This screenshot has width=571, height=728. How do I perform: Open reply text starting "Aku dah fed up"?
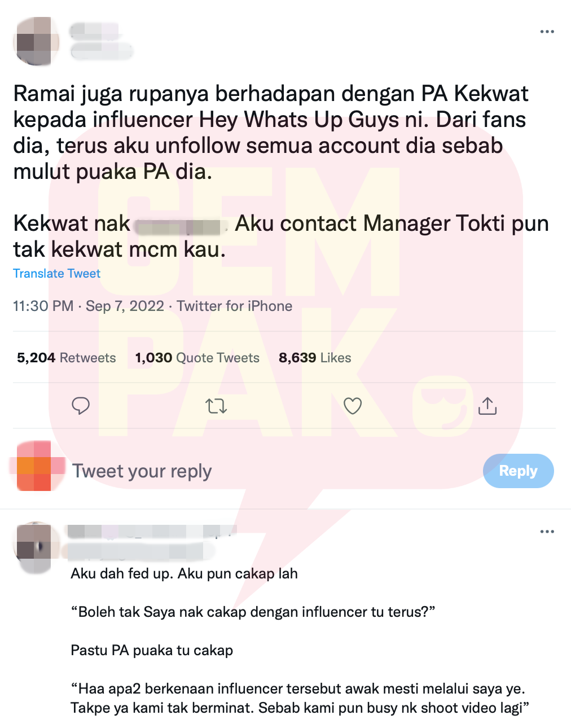point(185,574)
